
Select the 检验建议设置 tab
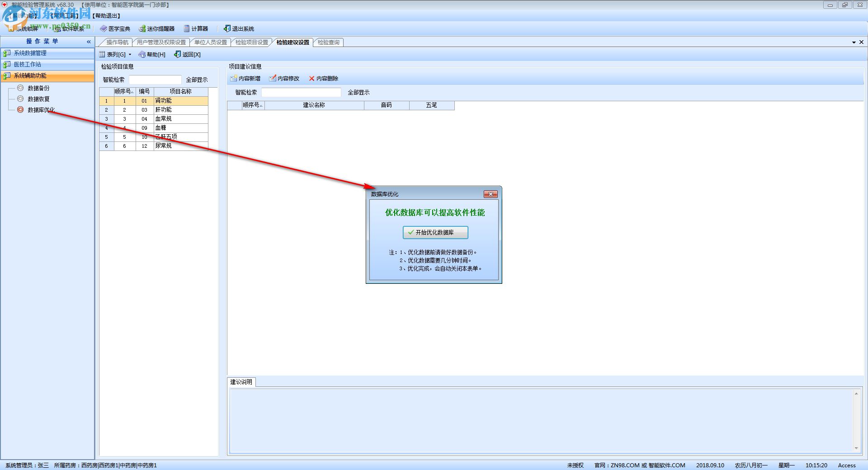pyautogui.click(x=293, y=42)
